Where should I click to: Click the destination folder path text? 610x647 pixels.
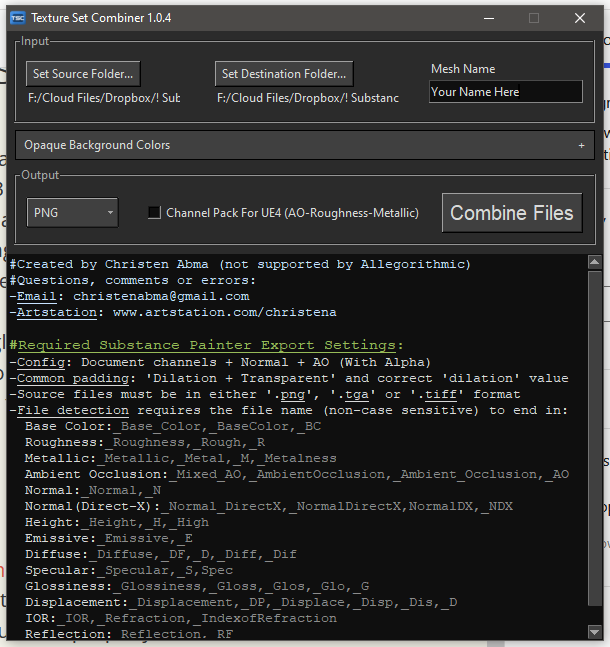pyautogui.click(x=307, y=98)
